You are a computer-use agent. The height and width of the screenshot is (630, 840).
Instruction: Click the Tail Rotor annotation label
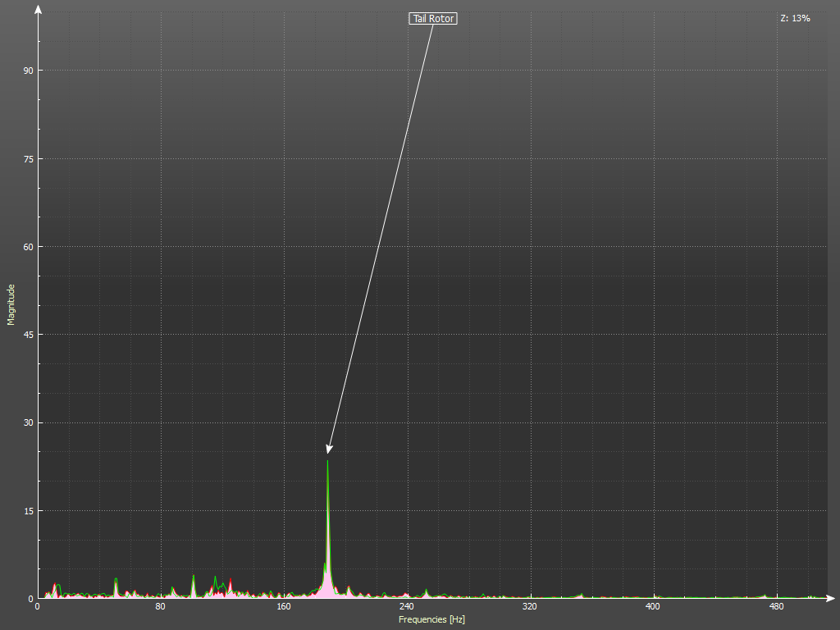coord(433,18)
